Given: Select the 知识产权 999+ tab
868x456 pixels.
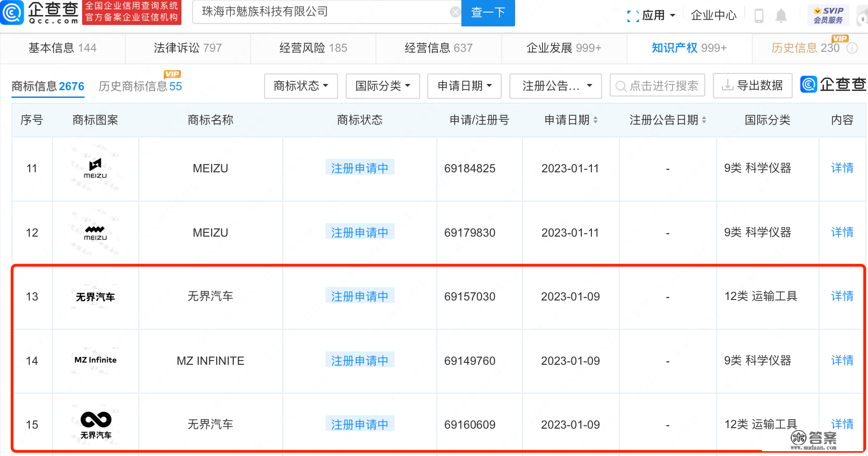Looking at the screenshot, I should pyautogui.click(x=689, y=48).
